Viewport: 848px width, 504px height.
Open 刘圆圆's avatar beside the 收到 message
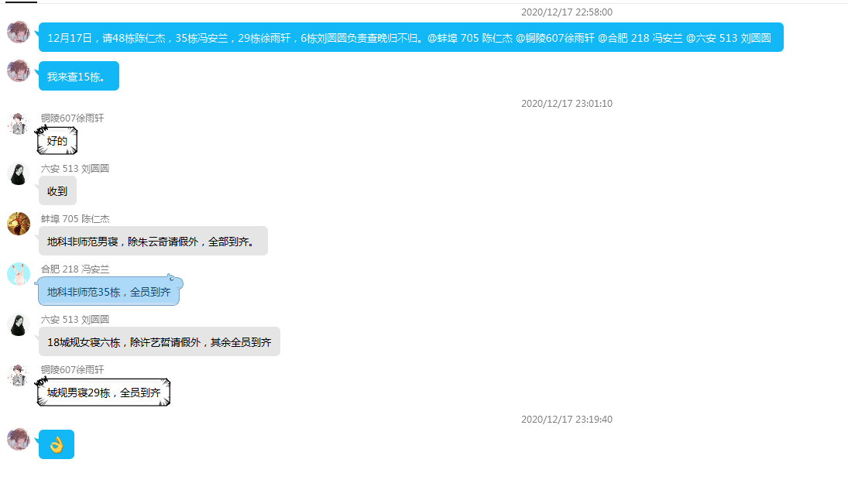pyautogui.click(x=19, y=173)
